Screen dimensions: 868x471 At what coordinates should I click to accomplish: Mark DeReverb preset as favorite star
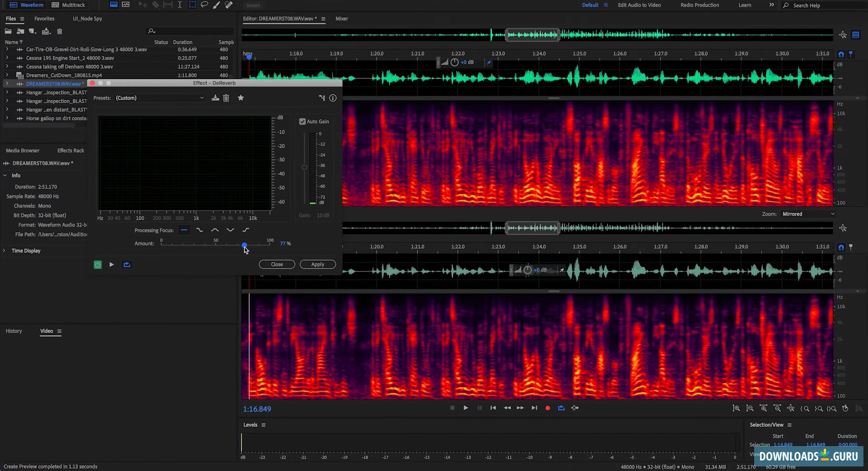(x=241, y=98)
